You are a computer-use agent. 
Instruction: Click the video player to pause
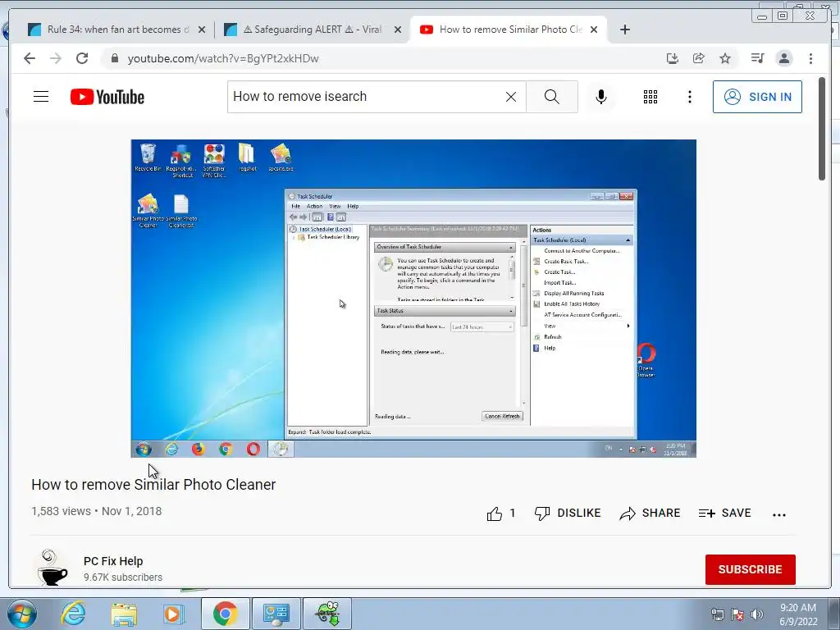(413, 299)
